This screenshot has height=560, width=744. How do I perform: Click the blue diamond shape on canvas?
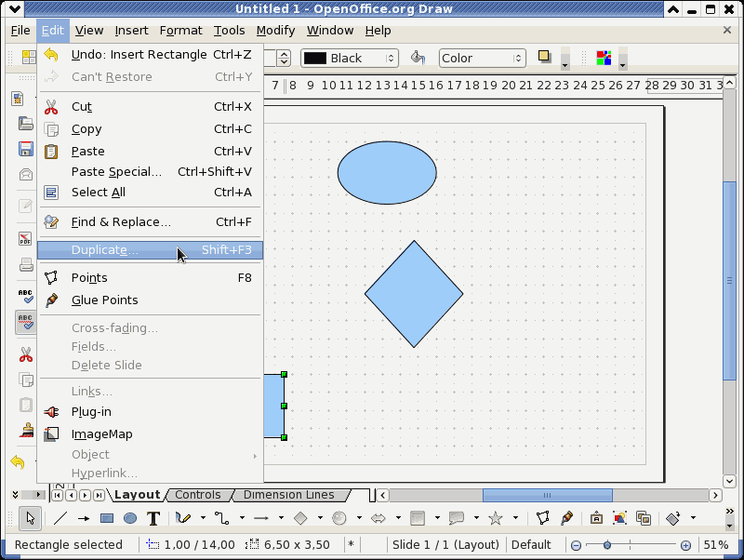tap(414, 294)
